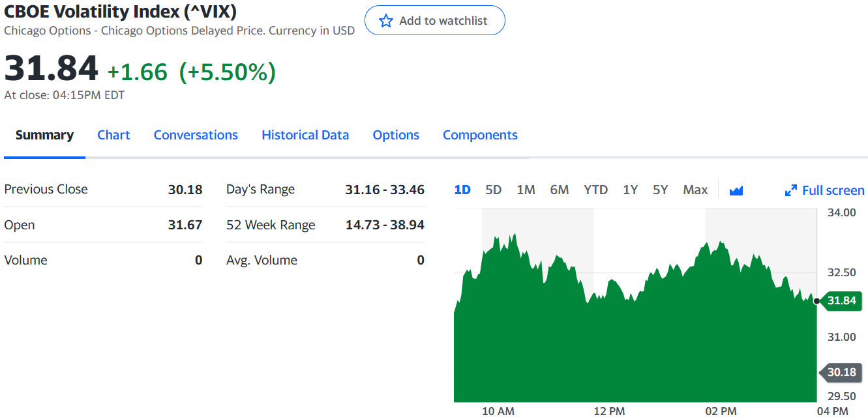The image size is (868, 417).
Task: Open the Options tab
Action: tap(396, 135)
